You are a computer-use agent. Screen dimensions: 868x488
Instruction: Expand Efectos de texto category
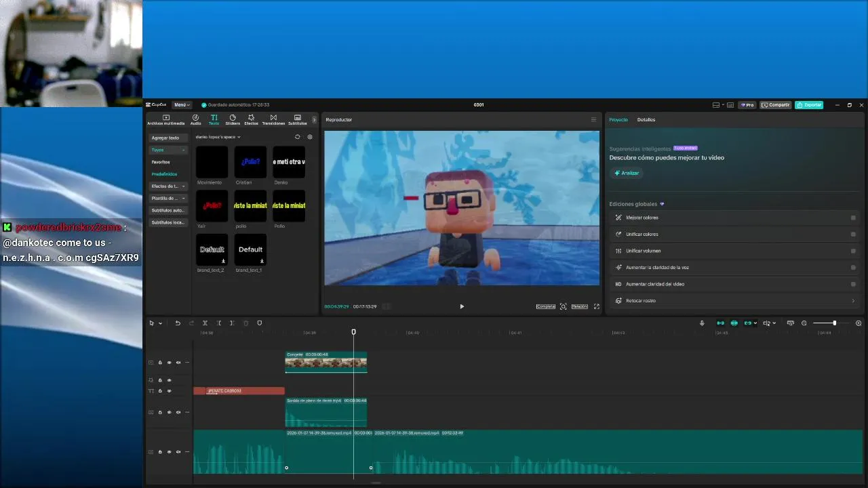pyautogui.click(x=183, y=186)
